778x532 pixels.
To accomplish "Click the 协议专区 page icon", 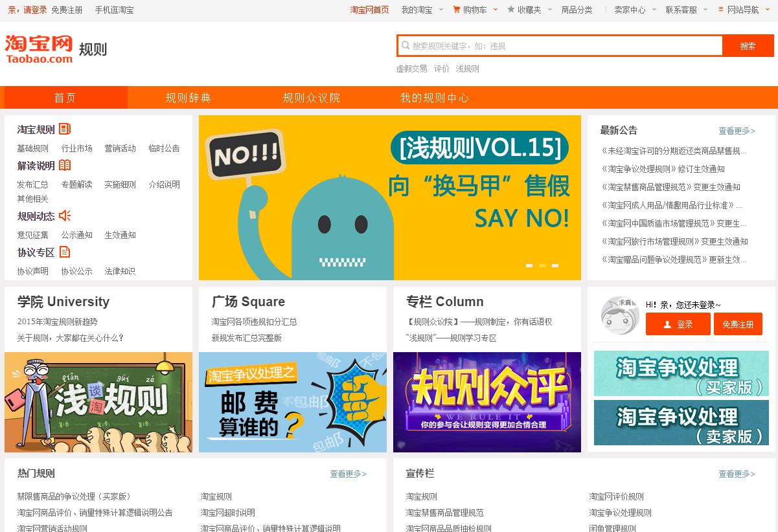I will pos(65,252).
